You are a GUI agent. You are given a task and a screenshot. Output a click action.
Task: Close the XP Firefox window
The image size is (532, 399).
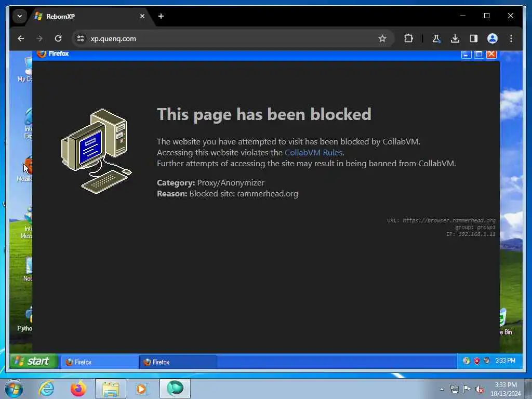(491, 54)
